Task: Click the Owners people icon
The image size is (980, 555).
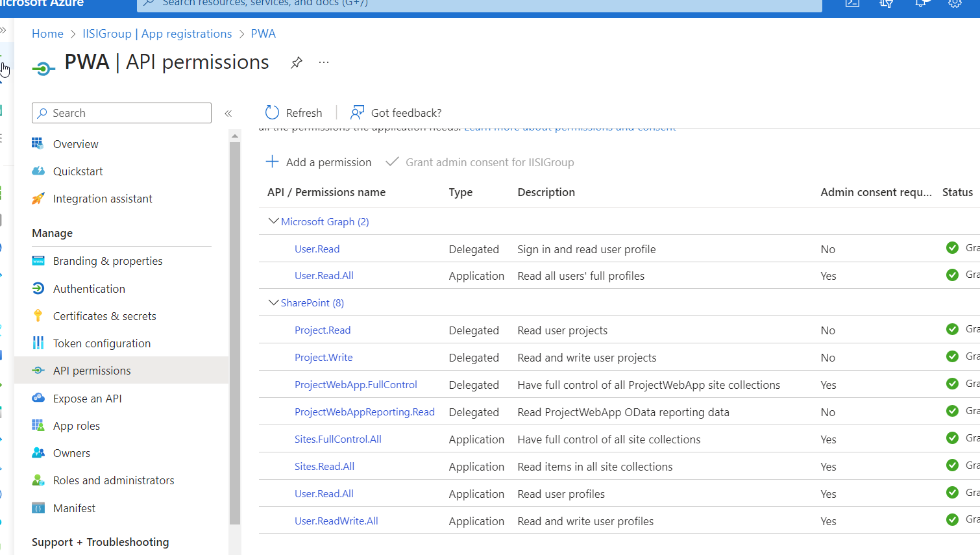Action: pos(38,452)
